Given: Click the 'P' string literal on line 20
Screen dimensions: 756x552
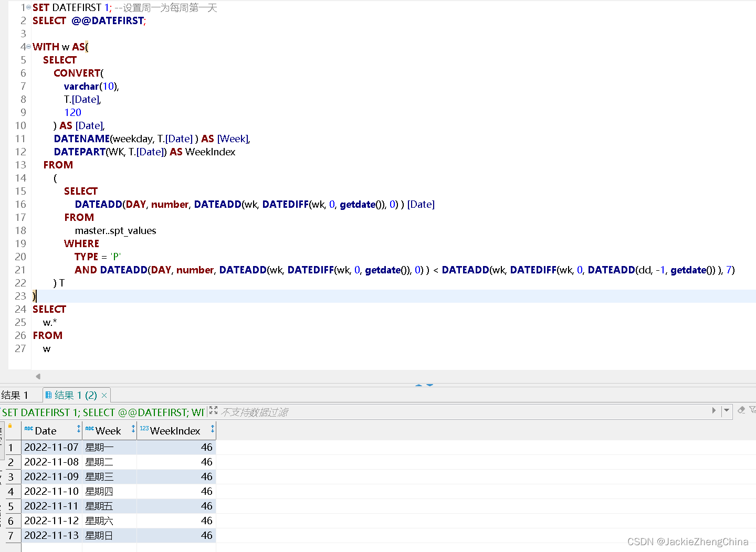Looking at the screenshot, I should click(x=115, y=257).
